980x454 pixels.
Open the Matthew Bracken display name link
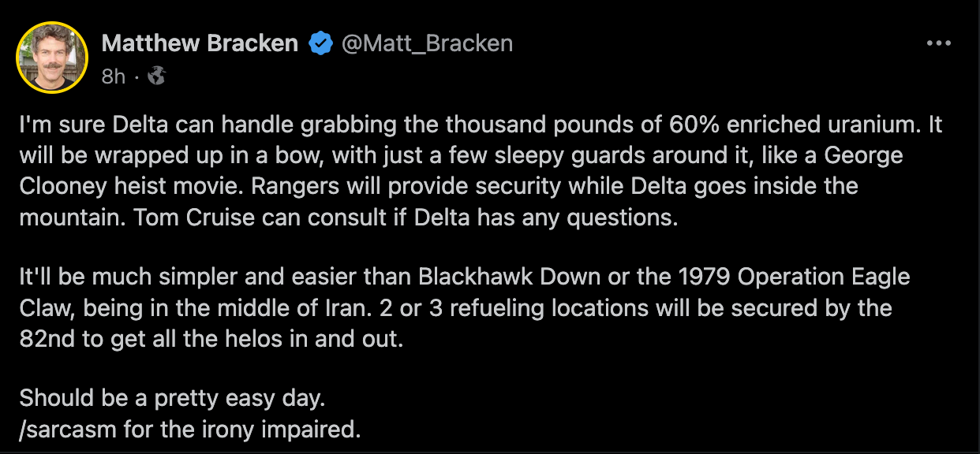pos(200,44)
